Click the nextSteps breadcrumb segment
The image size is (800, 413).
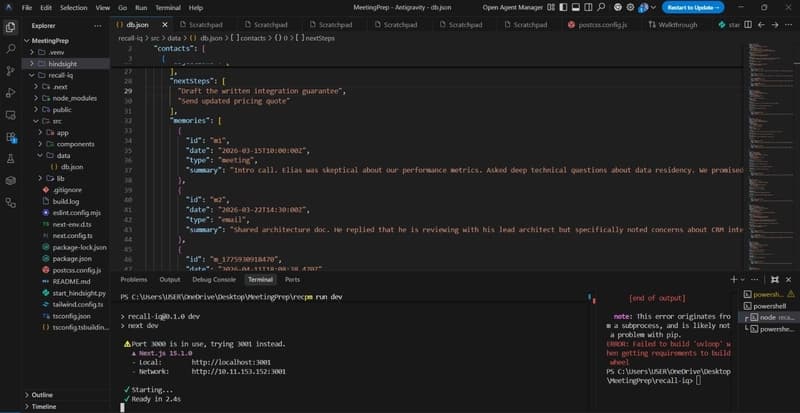point(315,38)
